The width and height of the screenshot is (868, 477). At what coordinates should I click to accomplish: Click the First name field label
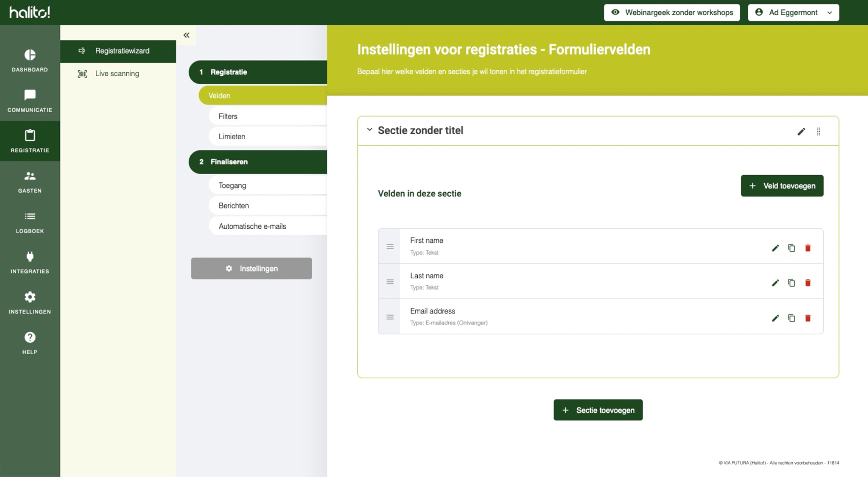click(x=427, y=240)
